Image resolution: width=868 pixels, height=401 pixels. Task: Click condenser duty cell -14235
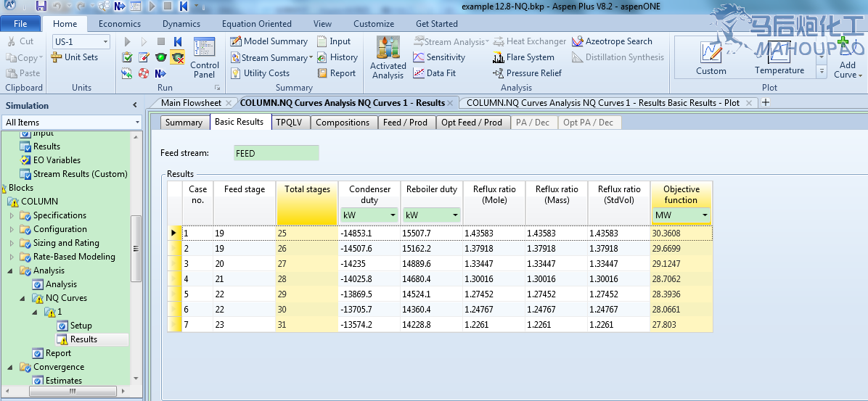(x=369, y=264)
